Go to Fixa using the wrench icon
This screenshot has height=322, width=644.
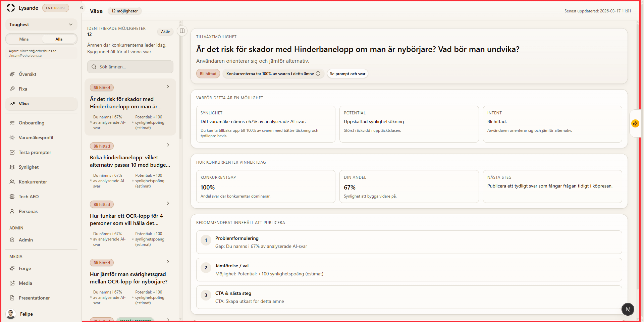click(x=12, y=89)
